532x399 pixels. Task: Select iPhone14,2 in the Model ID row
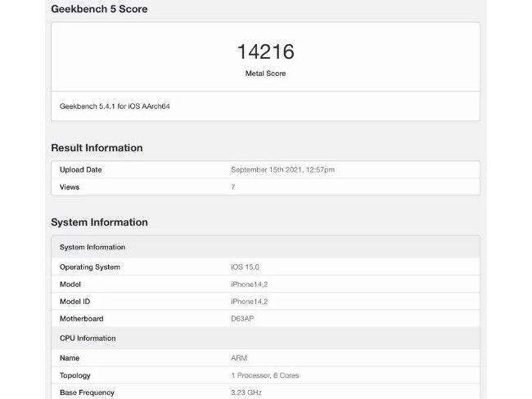pos(250,302)
